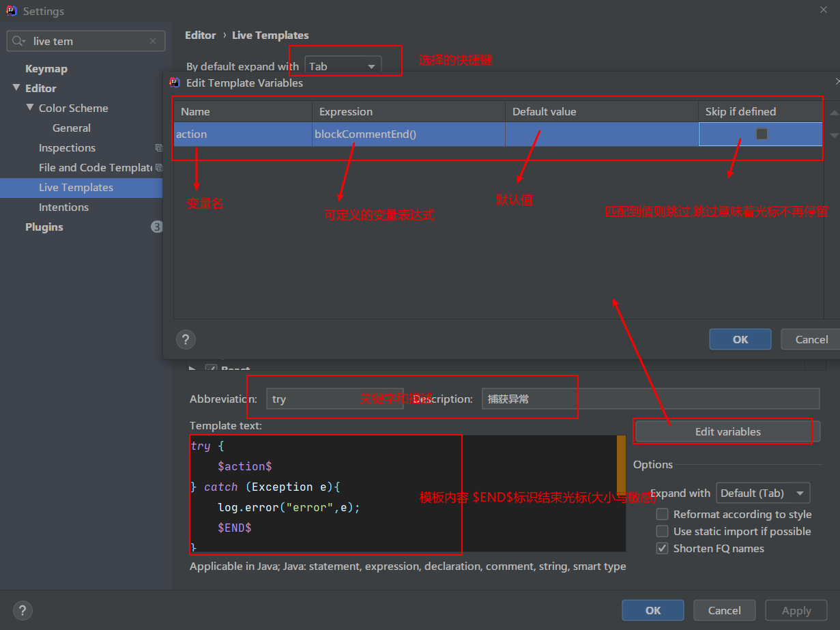Click OK at bottom of Settings
840x630 pixels.
pos(653,610)
